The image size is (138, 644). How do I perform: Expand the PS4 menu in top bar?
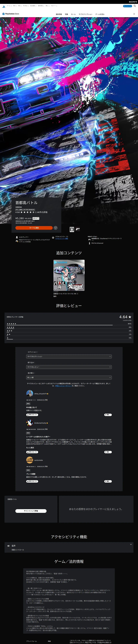point(20,6)
